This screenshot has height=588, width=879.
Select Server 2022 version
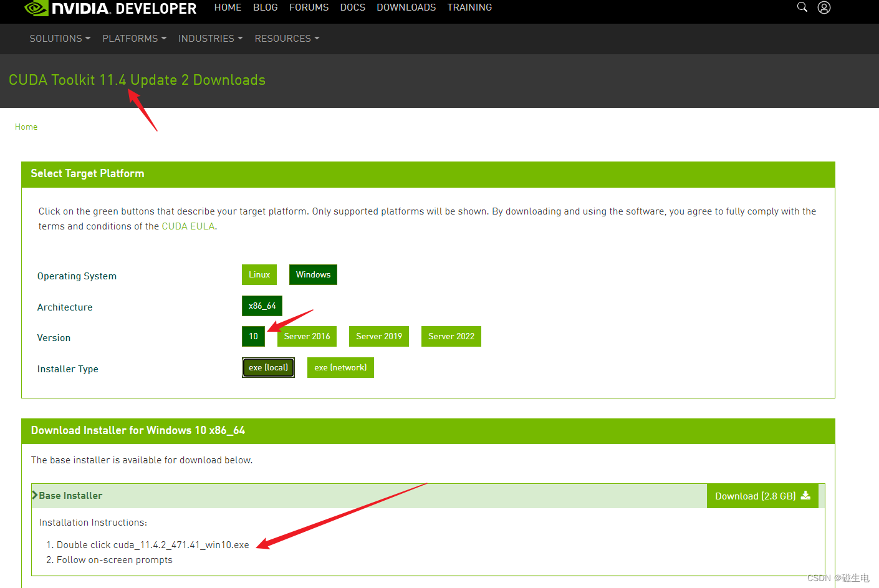[451, 336]
